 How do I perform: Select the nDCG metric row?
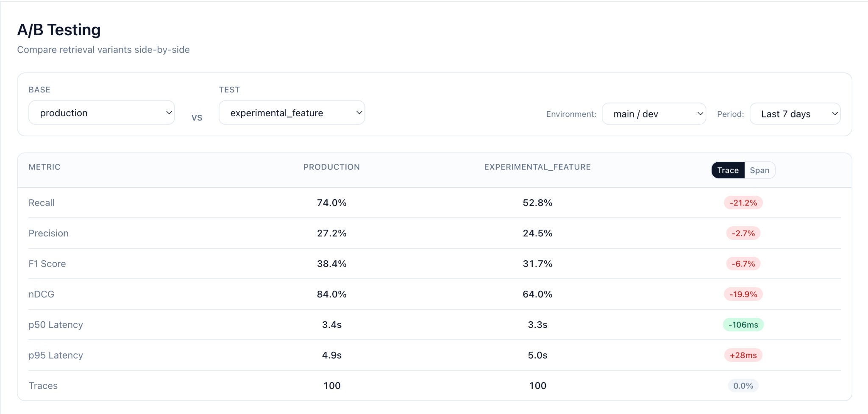pos(41,294)
